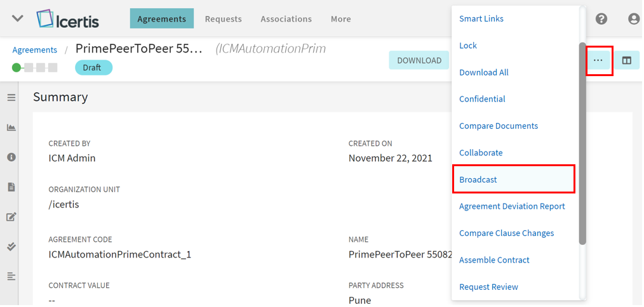Click the info circle icon in sidebar
644x307 pixels.
tap(11, 157)
